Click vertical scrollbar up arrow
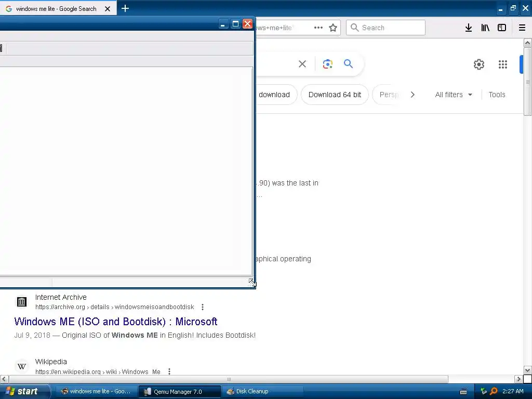The image size is (532, 399). point(528,43)
